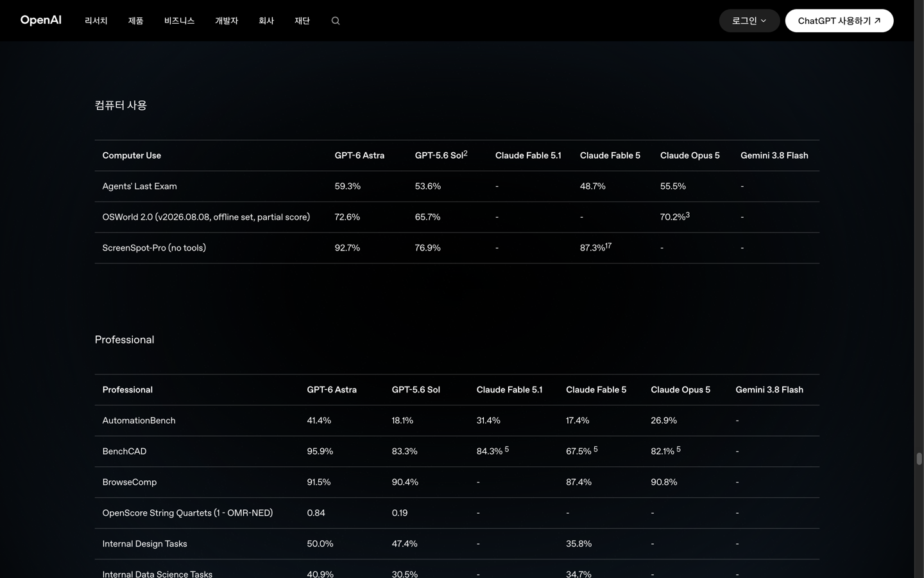Open the 제품 menu

click(x=135, y=21)
